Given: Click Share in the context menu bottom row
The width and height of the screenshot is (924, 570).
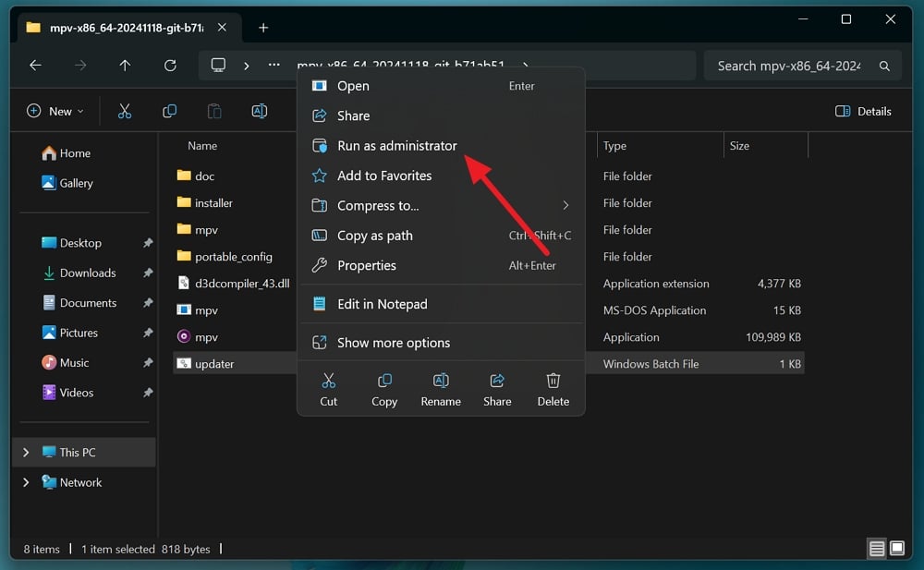Looking at the screenshot, I should [497, 390].
